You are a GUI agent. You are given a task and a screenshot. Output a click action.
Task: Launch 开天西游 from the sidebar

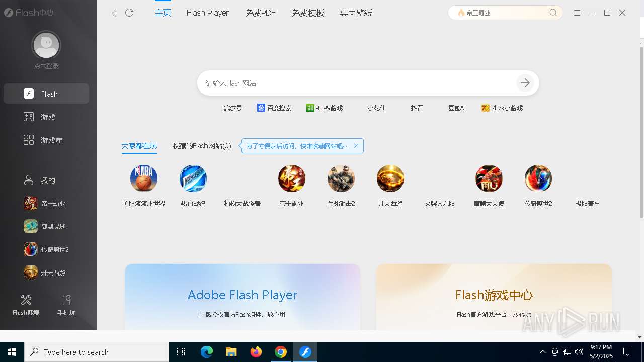point(46,273)
